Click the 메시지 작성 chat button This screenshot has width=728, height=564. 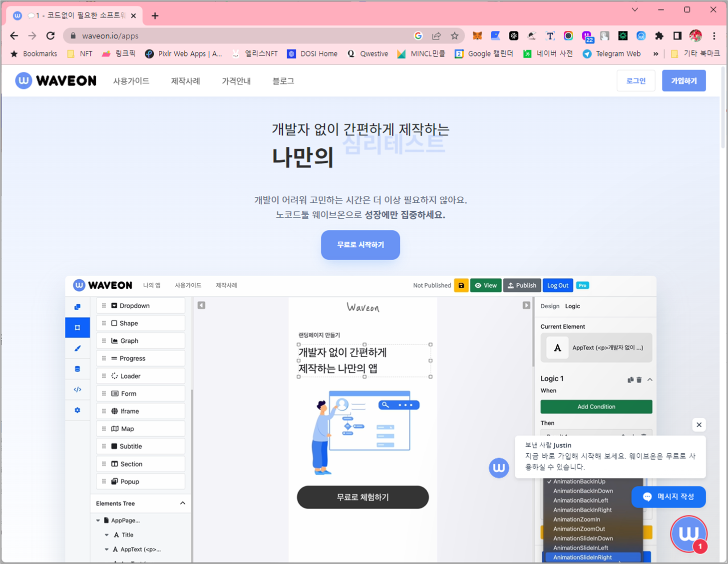(x=669, y=497)
